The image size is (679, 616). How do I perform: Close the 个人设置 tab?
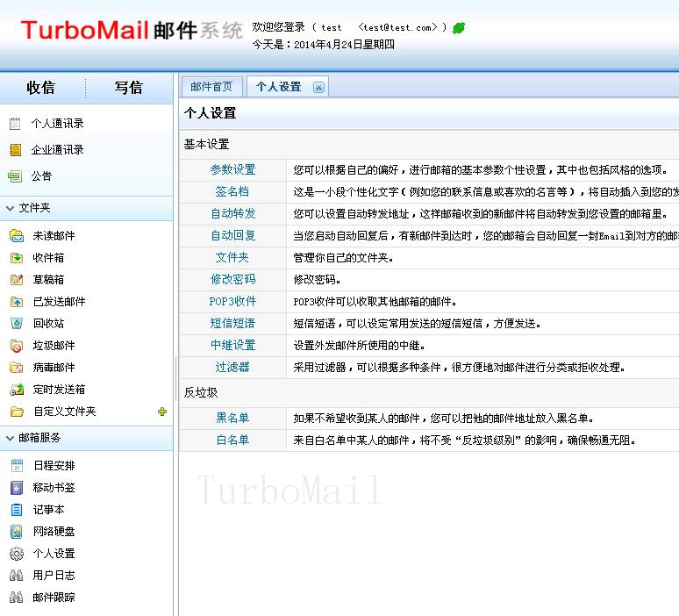point(318,88)
